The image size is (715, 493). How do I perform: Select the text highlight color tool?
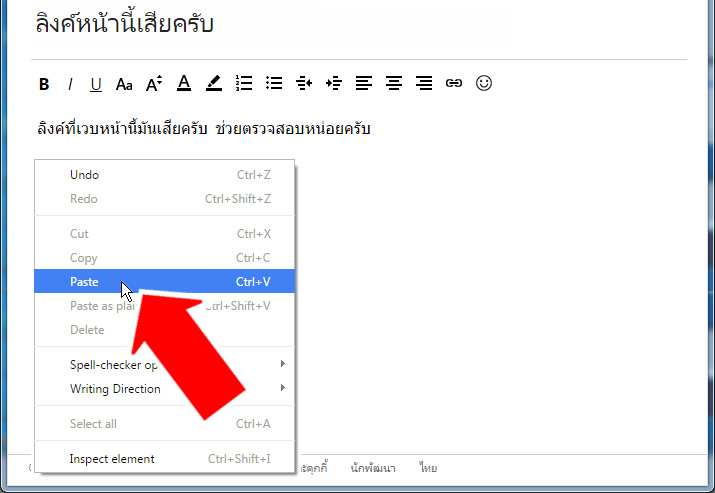213,84
